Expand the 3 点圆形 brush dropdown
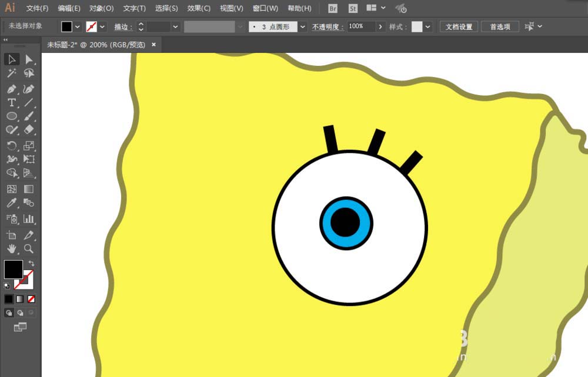The image size is (588, 377). click(303, 26)
